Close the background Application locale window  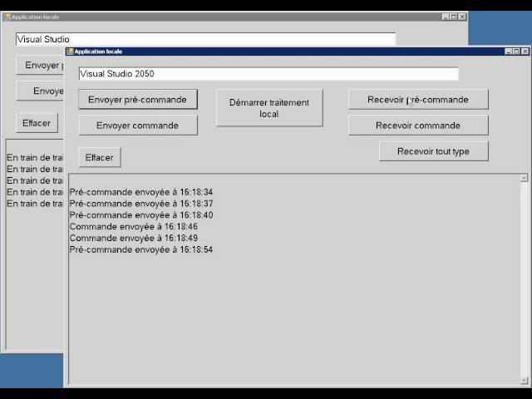[x=462, y=17]
